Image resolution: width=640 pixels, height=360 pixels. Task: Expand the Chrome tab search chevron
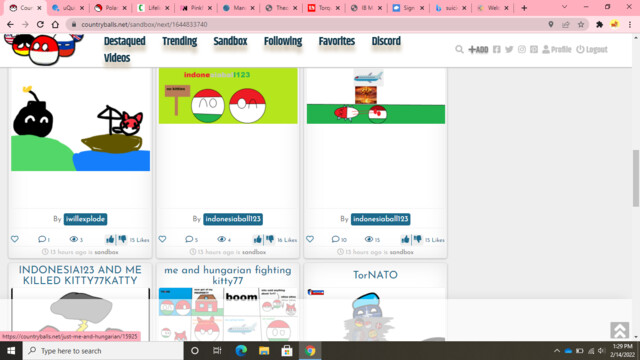point(564,7)
